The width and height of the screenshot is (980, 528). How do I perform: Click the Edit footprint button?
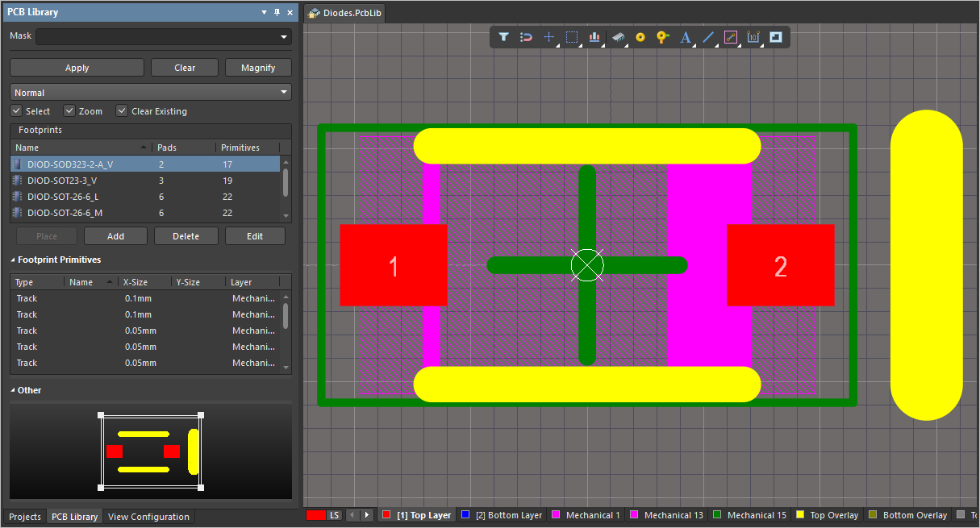pyautogui.click(x=255, y=236)
